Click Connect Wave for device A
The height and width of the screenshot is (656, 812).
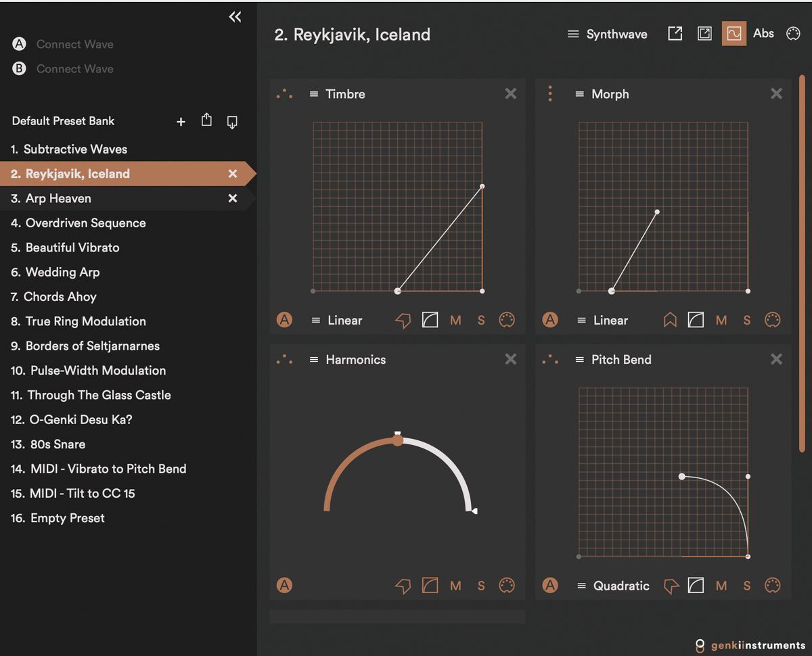click(x=74, y=44)
